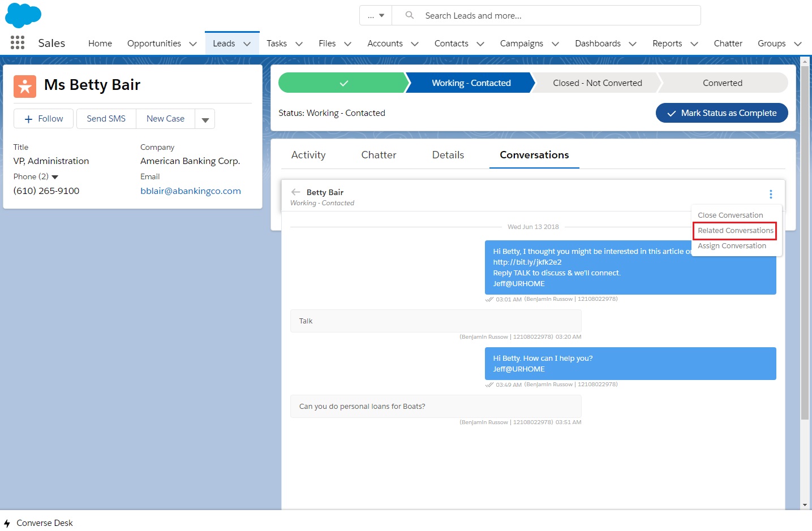Expand the Files nav chevron
812x531 pixels.
tap(347, 44)
